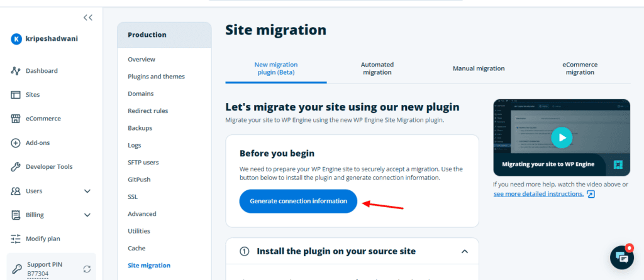Click the eCommerce storefront icon
The image size is (644, 280).
(x=15, y=119)
